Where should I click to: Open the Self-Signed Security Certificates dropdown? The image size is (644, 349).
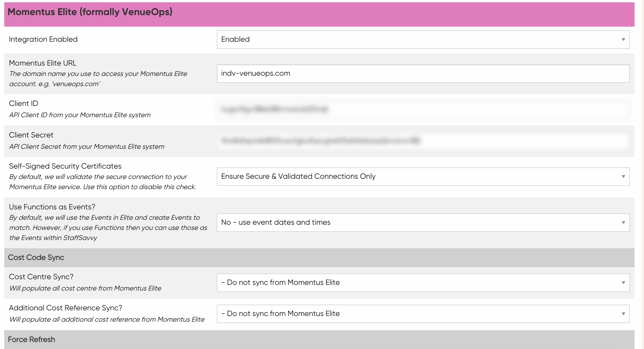coord(423,177)
